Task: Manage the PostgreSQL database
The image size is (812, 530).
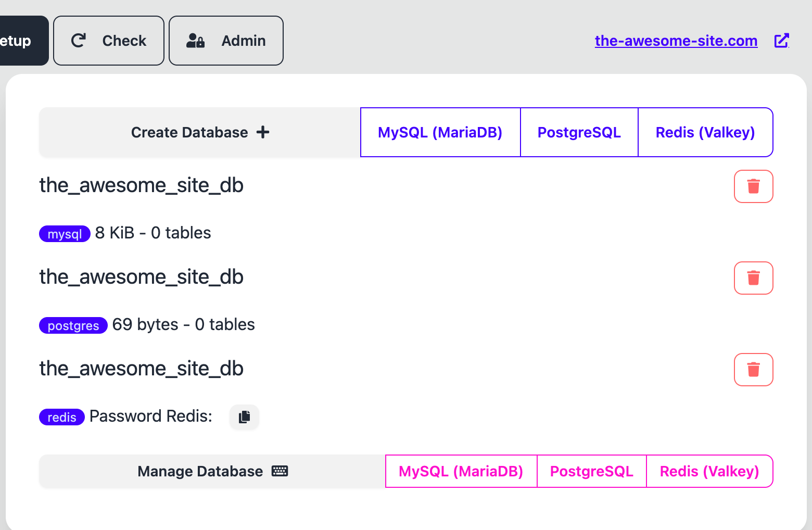Action: tap(591, 471)
